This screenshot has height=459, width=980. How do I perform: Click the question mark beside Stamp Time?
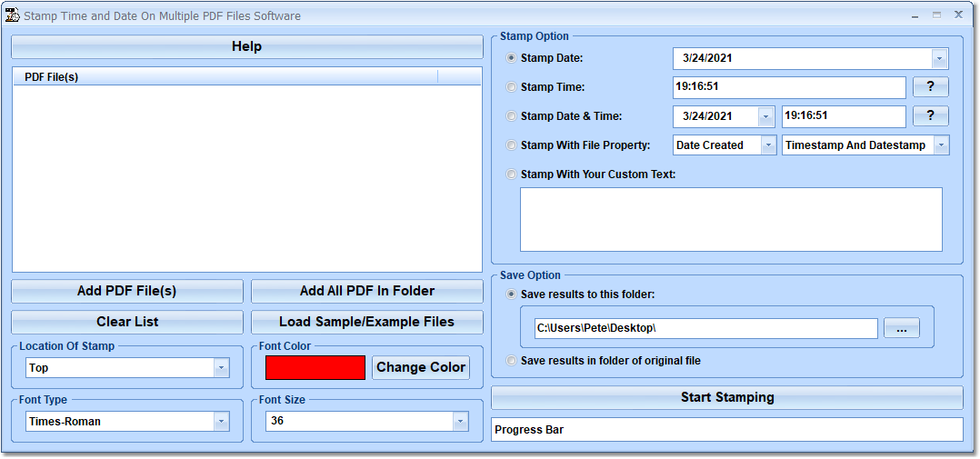(x=931, y=87)
